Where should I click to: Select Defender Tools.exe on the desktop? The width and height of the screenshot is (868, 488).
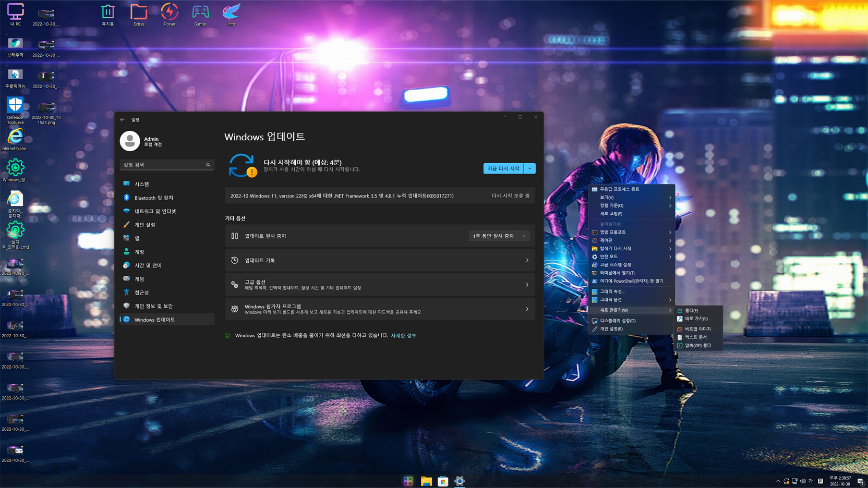pos(15,111)
